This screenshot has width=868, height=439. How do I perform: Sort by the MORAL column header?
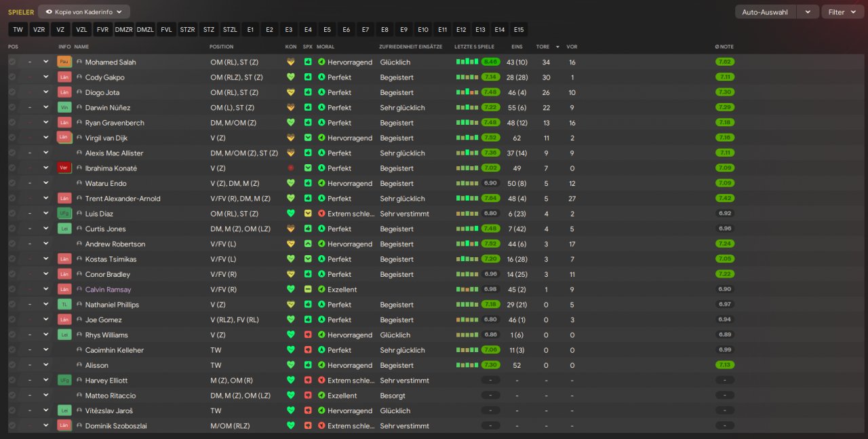(x=325, y=47)
